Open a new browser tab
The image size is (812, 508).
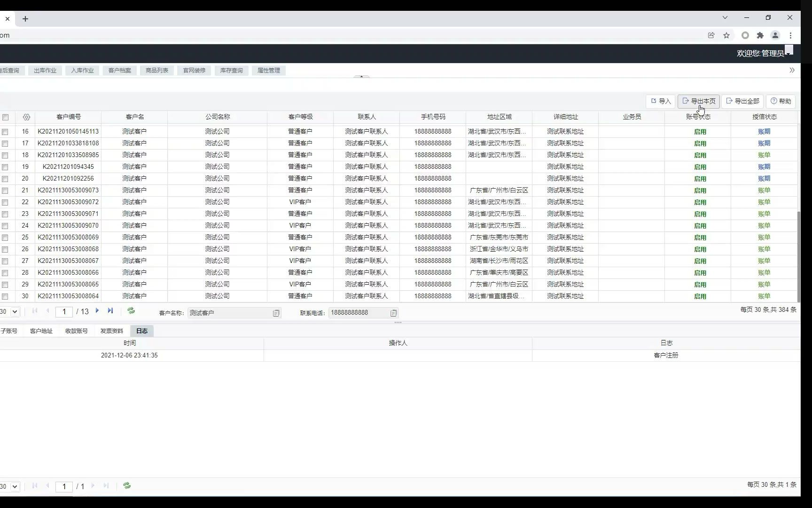click(x=25, y=19)
